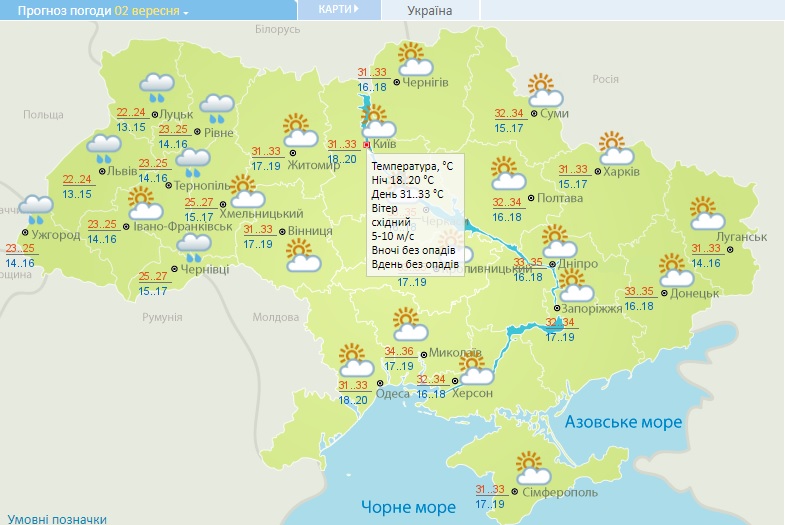Click the rain cloud icon above Рівне

pyautogui.click(x=217, y=109)
